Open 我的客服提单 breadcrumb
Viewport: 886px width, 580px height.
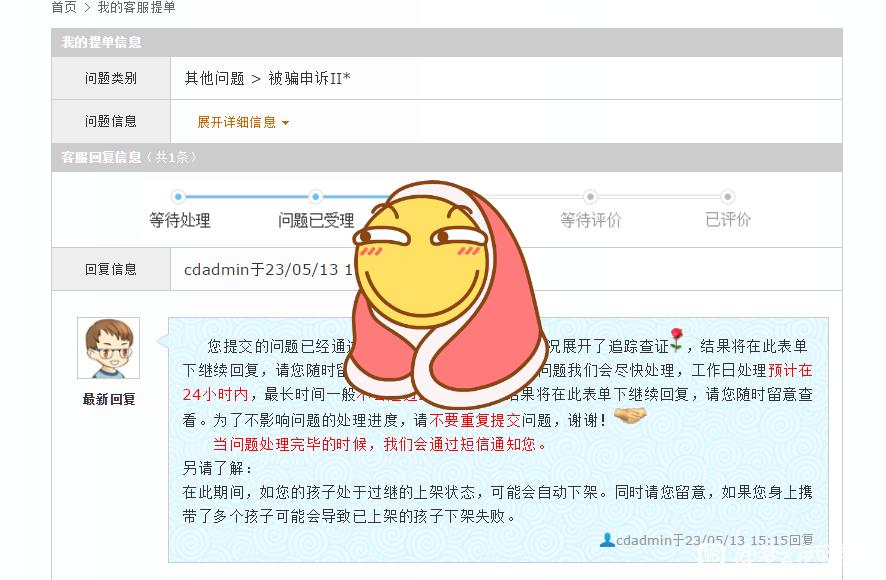point(136,7)
